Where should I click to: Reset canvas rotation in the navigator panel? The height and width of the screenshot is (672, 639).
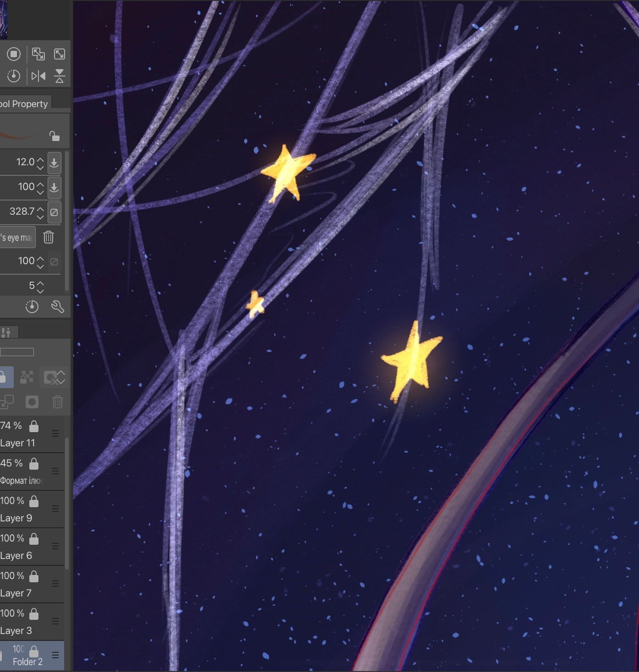click(x=14, y=76)
